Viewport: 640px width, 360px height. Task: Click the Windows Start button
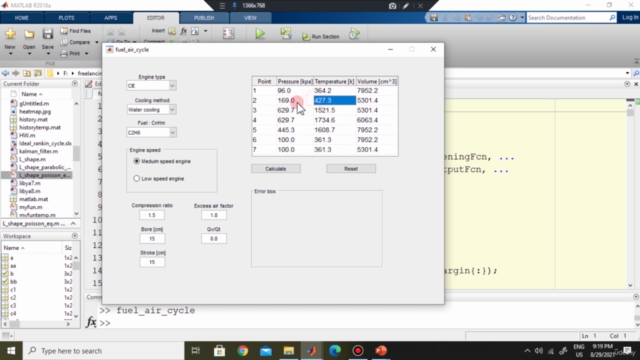pyautogui.click(x=11, y=351)
